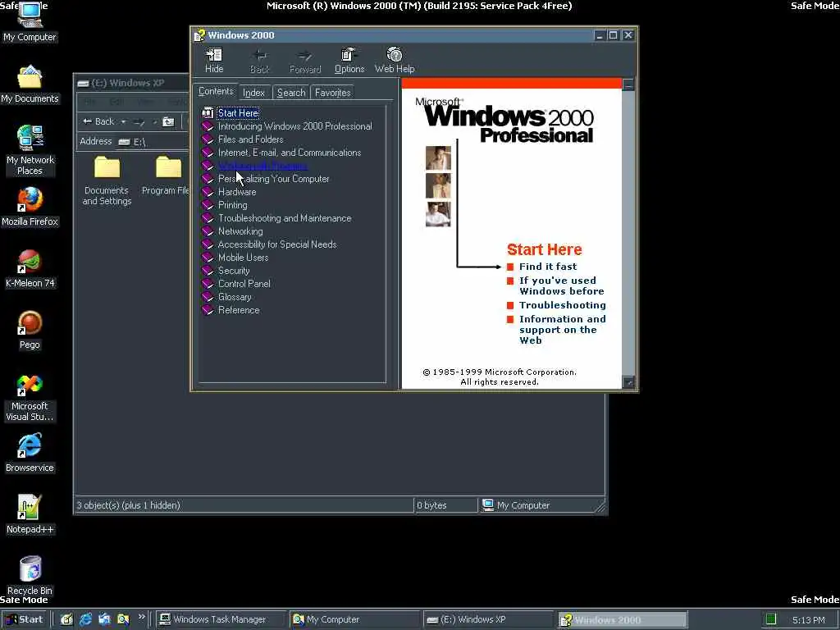
Task: Click the Options toolbar icon
Action: pos(349,60)
